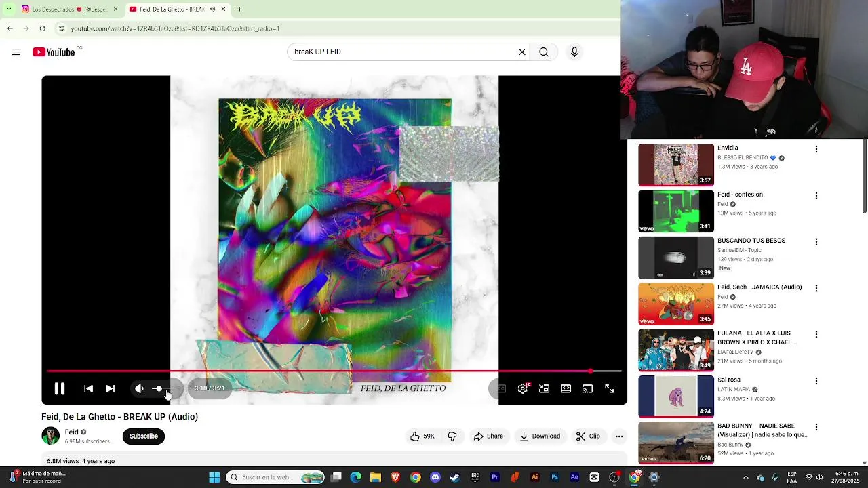Open Steam from taskbar
The width and height of the screenshot is (868, 488).
coord(455,477)
